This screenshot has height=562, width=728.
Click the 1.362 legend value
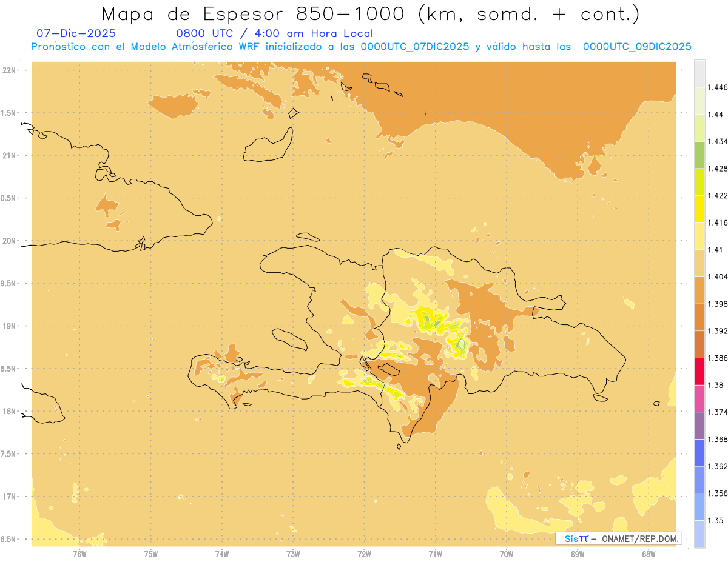click(718, 466)
